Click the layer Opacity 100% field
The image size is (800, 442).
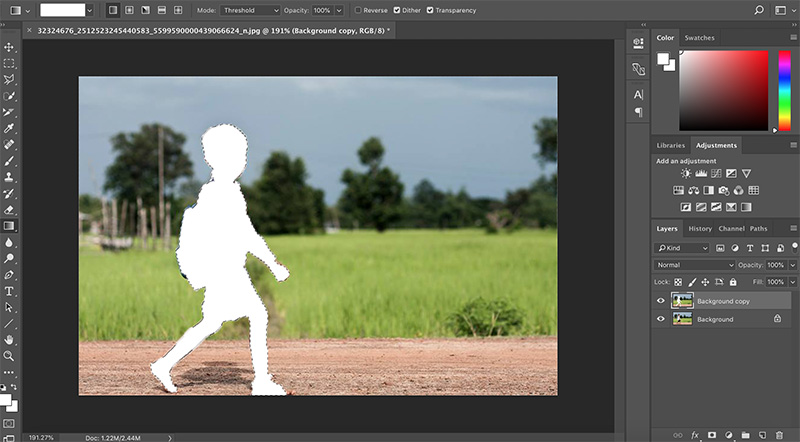[x=776, y=265]
